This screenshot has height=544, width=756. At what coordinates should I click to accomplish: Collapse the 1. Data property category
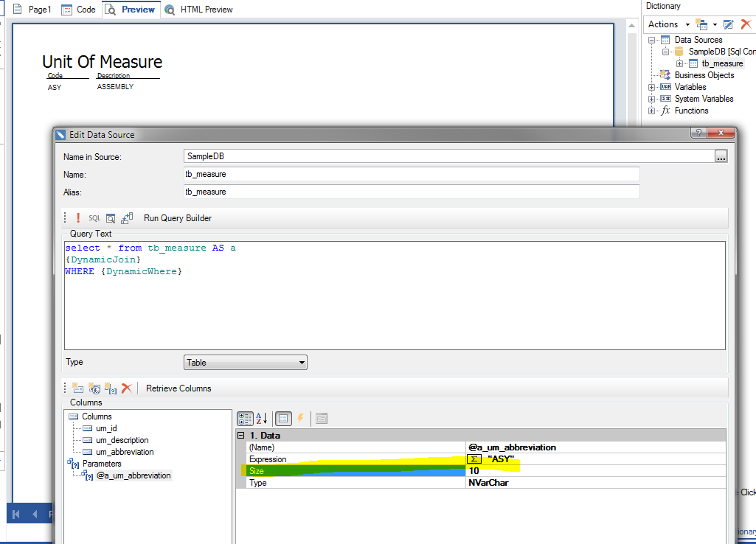point(241,435)
